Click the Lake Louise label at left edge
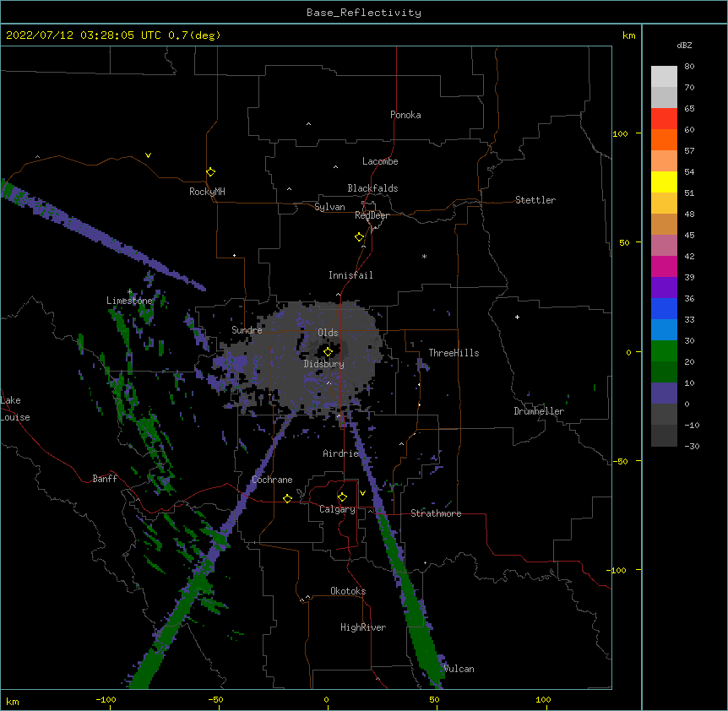728x711 pixels. coord(15,409)
